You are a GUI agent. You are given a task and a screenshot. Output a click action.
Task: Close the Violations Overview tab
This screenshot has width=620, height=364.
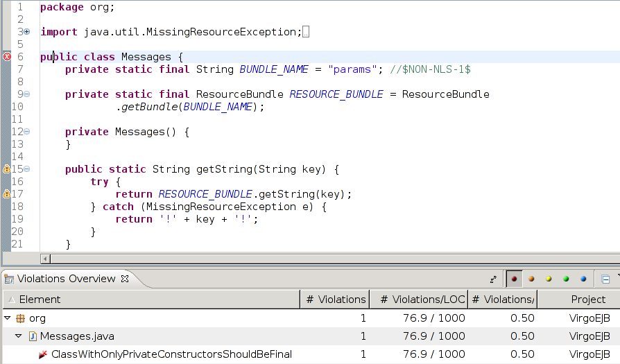pyautogui.click(x=126, y=279)
